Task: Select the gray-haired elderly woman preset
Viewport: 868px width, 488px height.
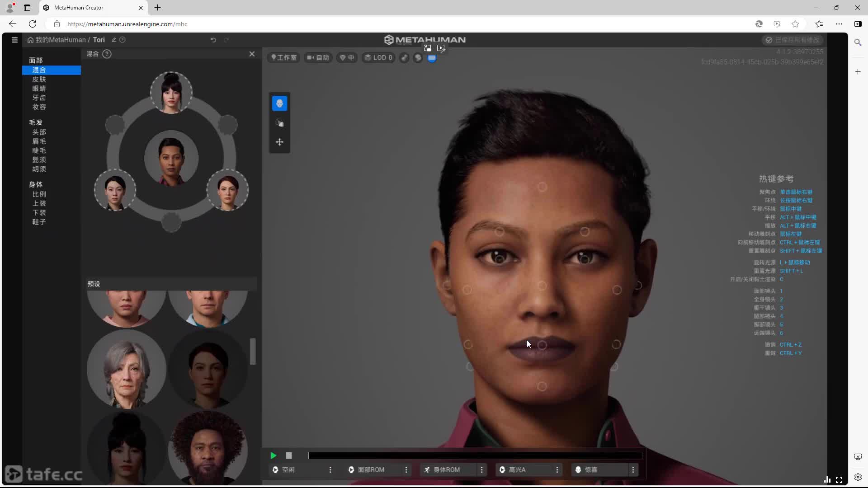Action: (x=126, y=369)
